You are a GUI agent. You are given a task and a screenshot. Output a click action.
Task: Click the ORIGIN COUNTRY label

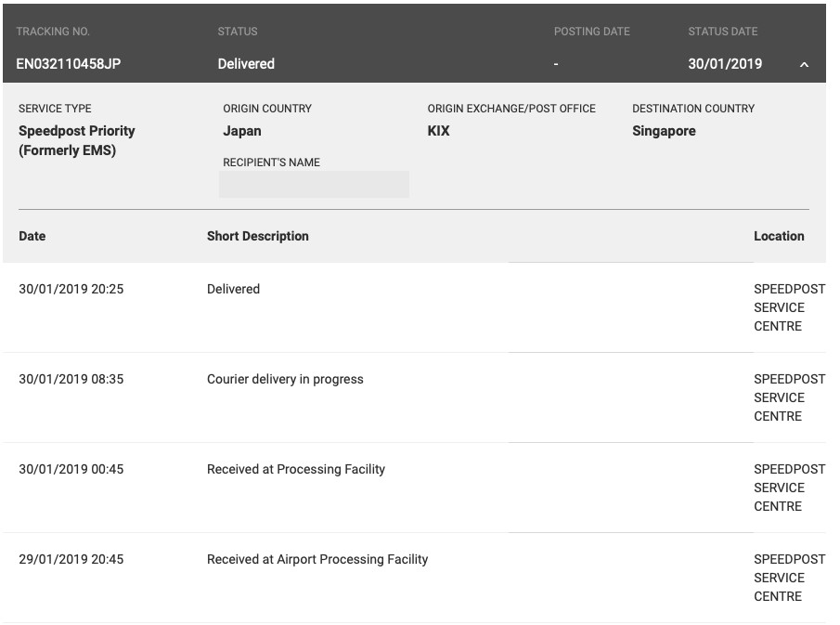coord(267,109)
